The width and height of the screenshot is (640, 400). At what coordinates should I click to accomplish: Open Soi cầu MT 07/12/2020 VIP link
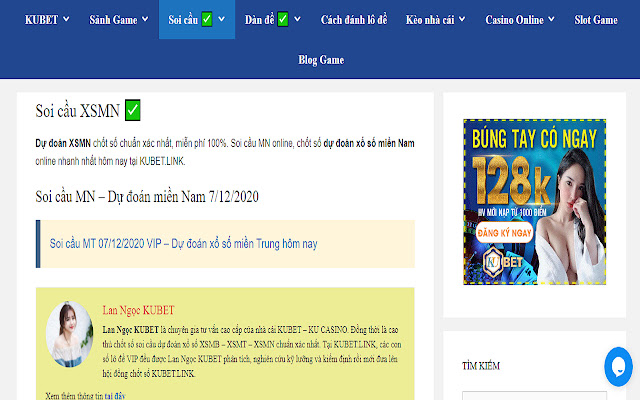(x=183, y=244)
